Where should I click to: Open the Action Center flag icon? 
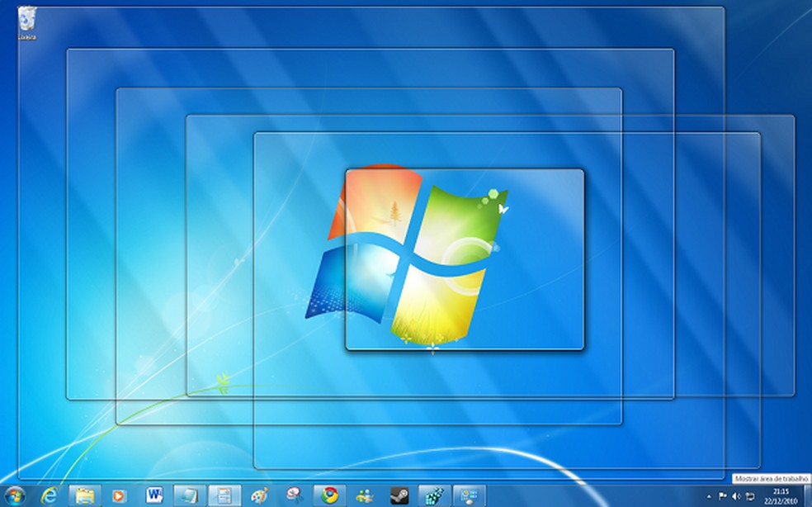point(723,495)
